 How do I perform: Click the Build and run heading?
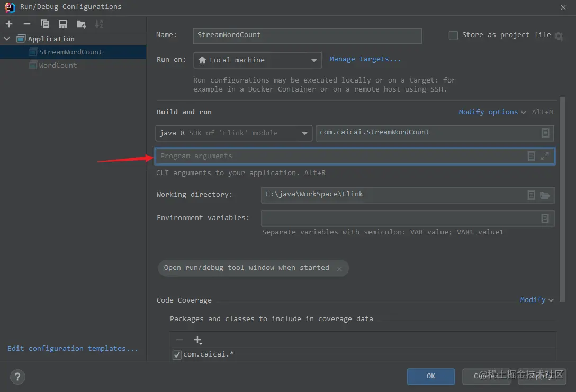point(184,112)
